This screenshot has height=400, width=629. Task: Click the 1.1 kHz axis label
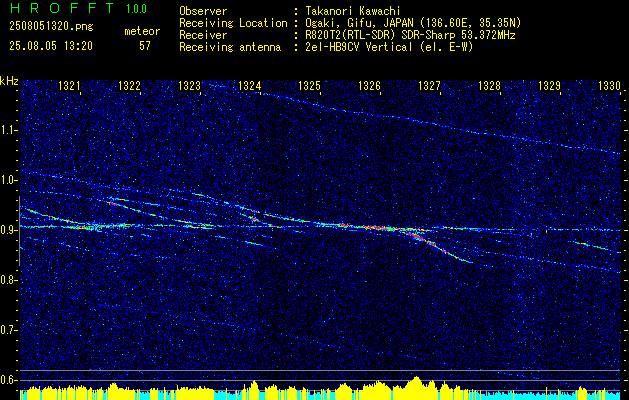(9, 130)
